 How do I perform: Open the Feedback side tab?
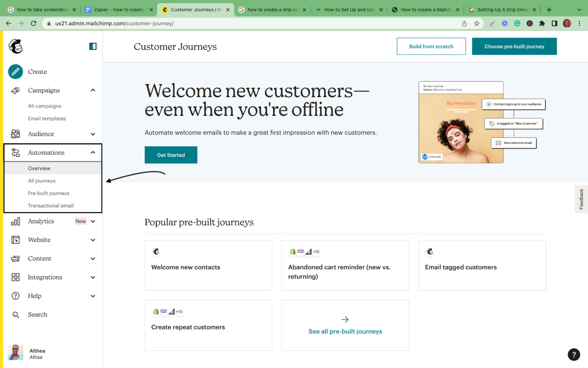pos(581,199)
